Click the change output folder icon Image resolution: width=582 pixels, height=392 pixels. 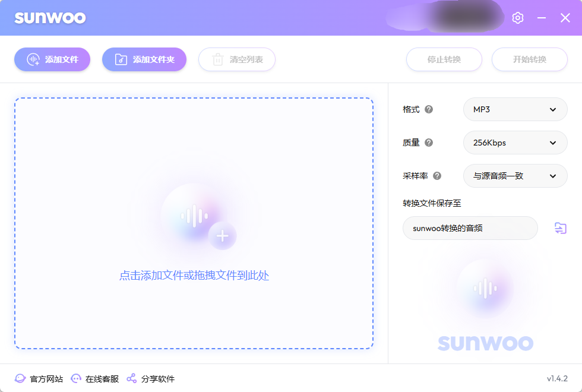[561, 228]
